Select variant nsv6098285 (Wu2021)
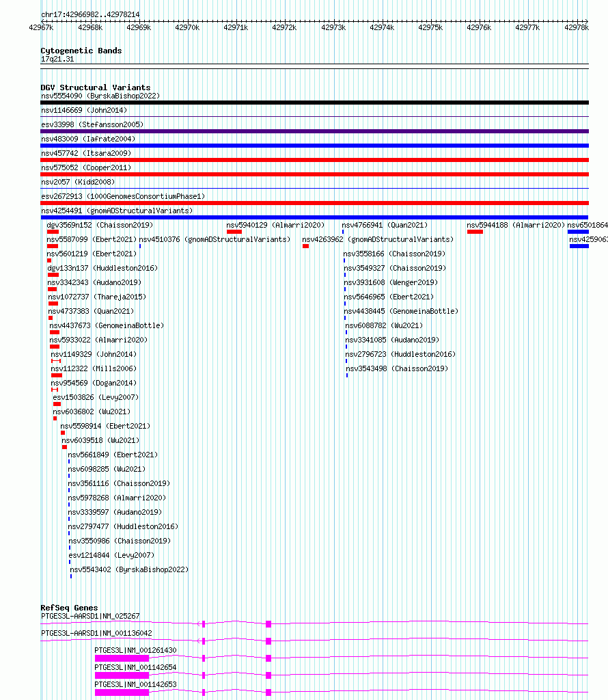Screen dimensions: 608x700 [x=107, y=469]
